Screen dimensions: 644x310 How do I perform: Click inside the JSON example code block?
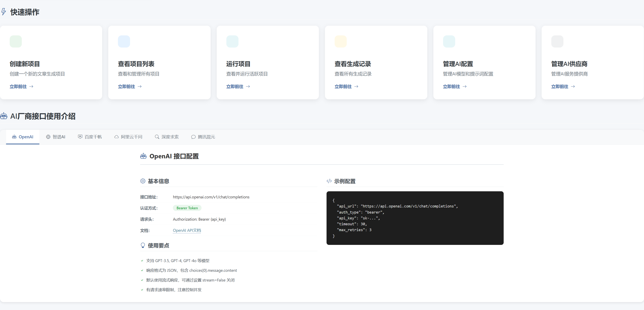click(x=415, y=218)
